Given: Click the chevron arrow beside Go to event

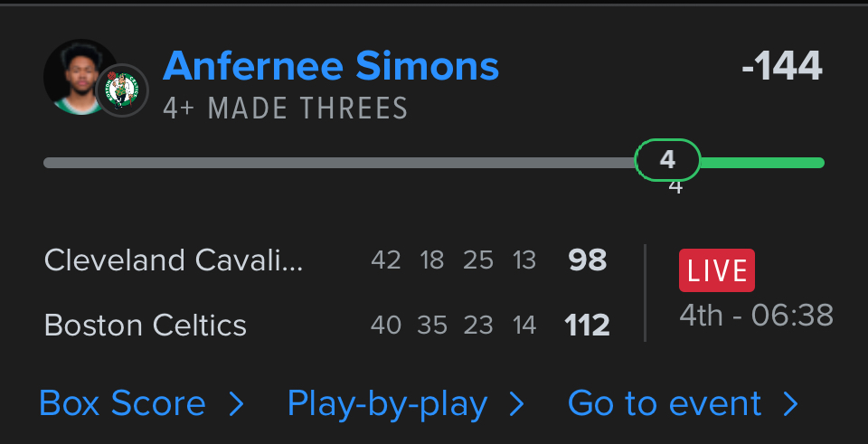Looking at the screenshot, I should point(791,404).
